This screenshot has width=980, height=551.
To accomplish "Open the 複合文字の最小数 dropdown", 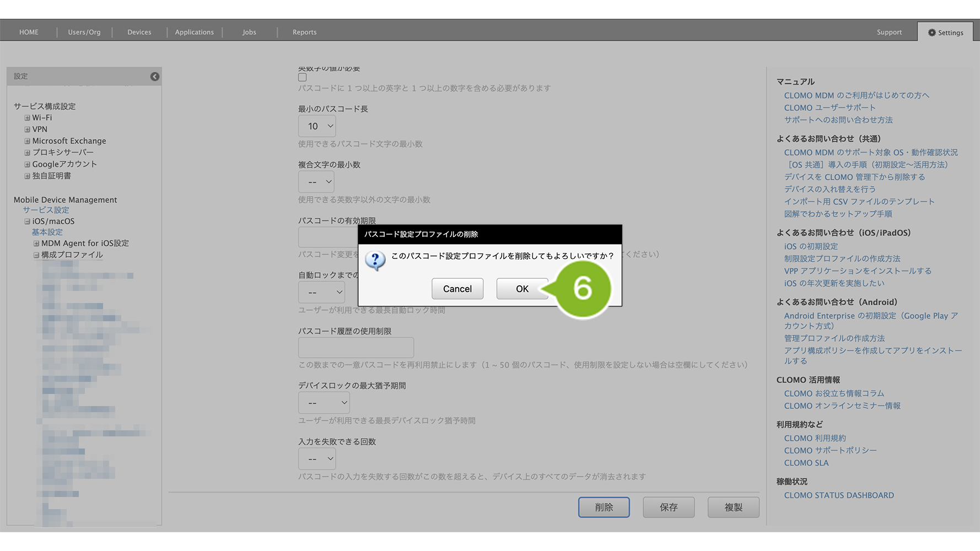I will coord(316,182).
